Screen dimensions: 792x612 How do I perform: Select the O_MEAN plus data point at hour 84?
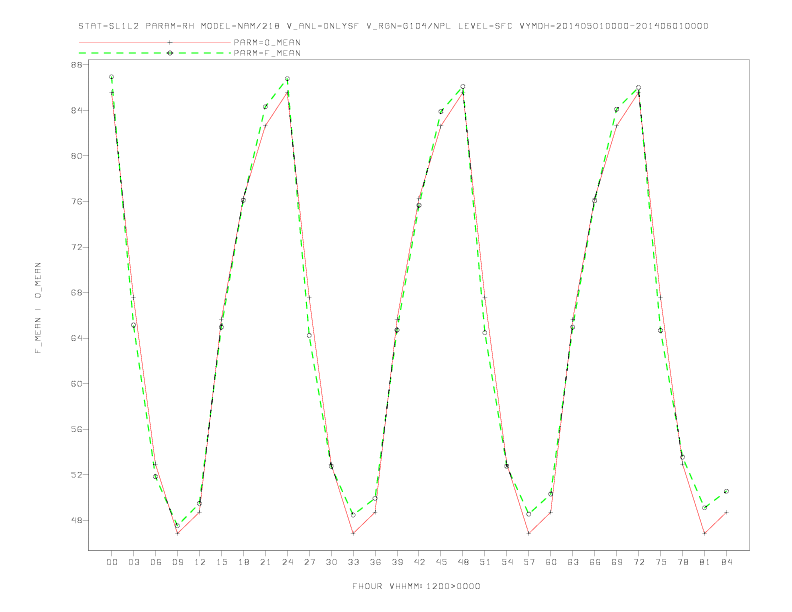[x=726, y=513]
